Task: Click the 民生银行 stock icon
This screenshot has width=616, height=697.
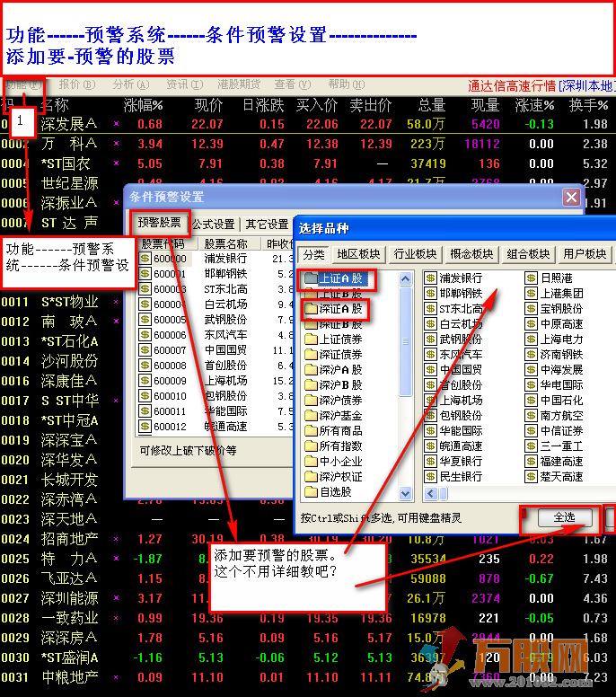Action: pyautogui.click(x=430, y=477)
